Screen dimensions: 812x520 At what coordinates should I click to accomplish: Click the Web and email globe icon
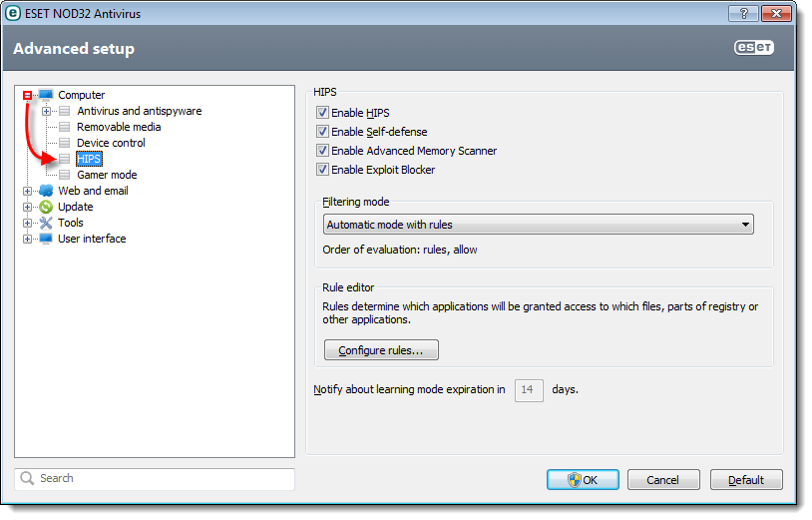pyautogui.click(x=46, y=191)
